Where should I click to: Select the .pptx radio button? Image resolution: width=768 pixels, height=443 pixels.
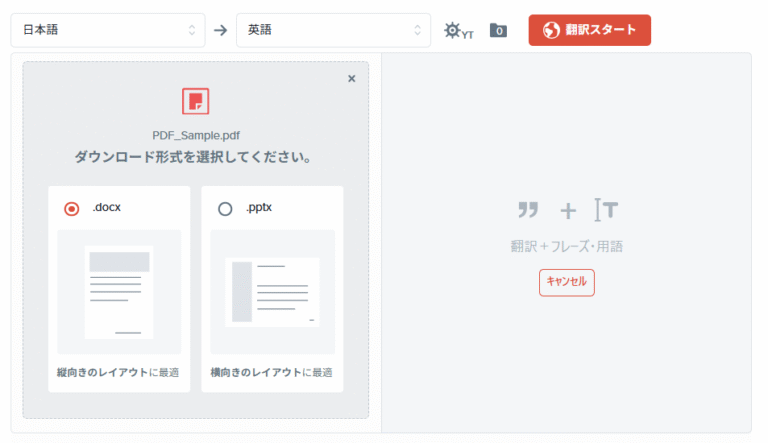(x=225, y=209)
